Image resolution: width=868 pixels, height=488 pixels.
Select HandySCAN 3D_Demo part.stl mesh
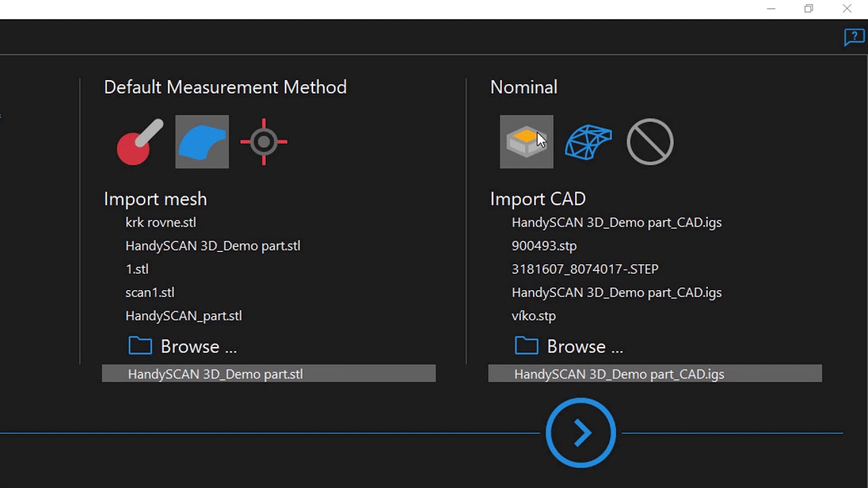pyautogui.click(x=212, y=245)
